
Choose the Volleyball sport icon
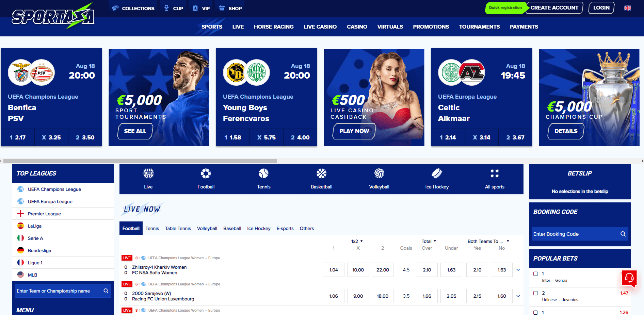pyautogui.click(x=379, y=173)
